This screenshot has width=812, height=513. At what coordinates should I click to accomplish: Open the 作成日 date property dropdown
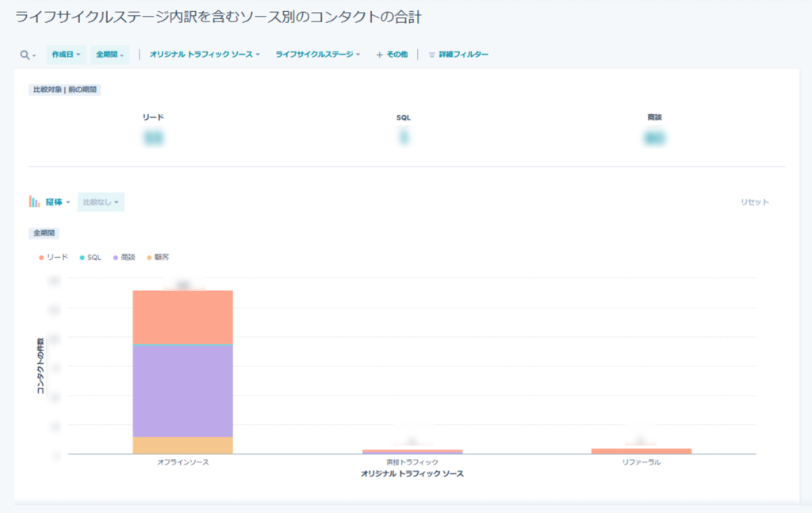pos(67,55)
